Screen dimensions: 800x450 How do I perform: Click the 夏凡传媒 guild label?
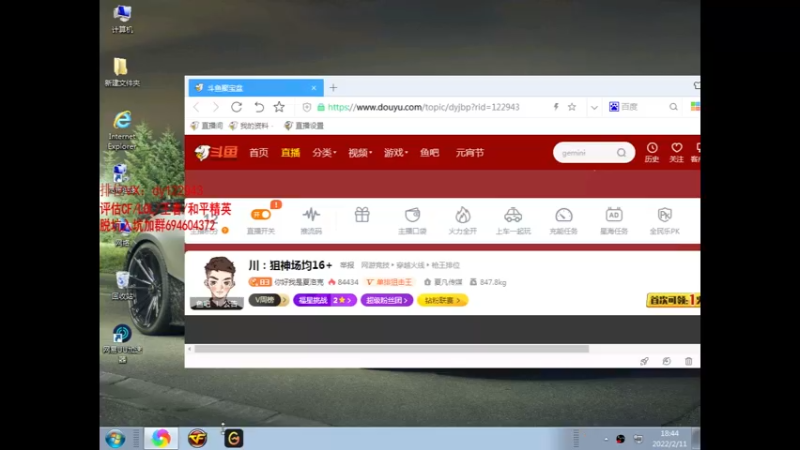click(x=448, y=282)
